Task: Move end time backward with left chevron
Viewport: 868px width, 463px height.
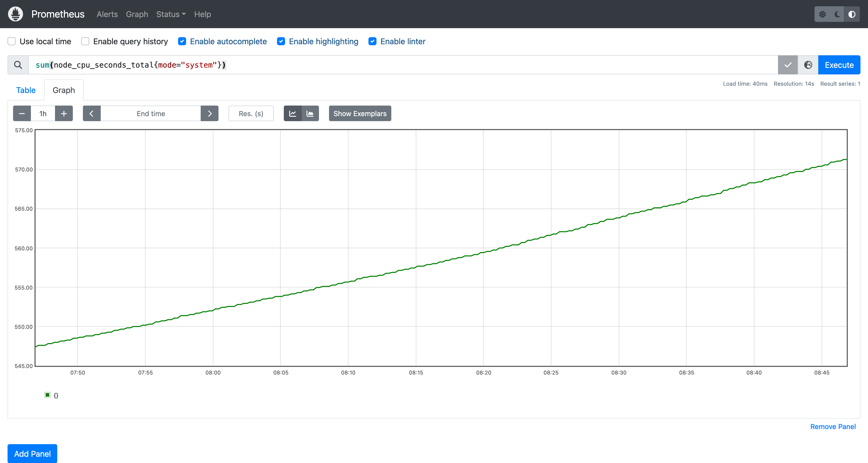Action: coord(92,113)
